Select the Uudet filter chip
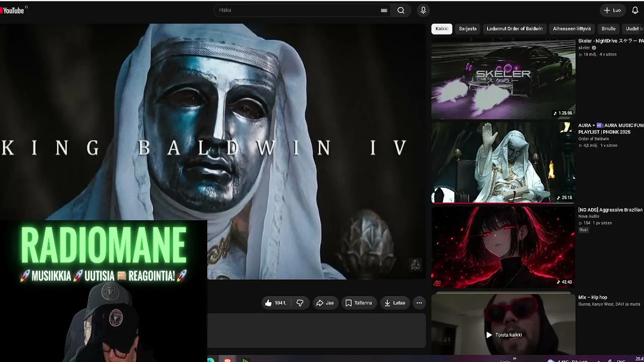The image size is (644, 362). point(633,29)
